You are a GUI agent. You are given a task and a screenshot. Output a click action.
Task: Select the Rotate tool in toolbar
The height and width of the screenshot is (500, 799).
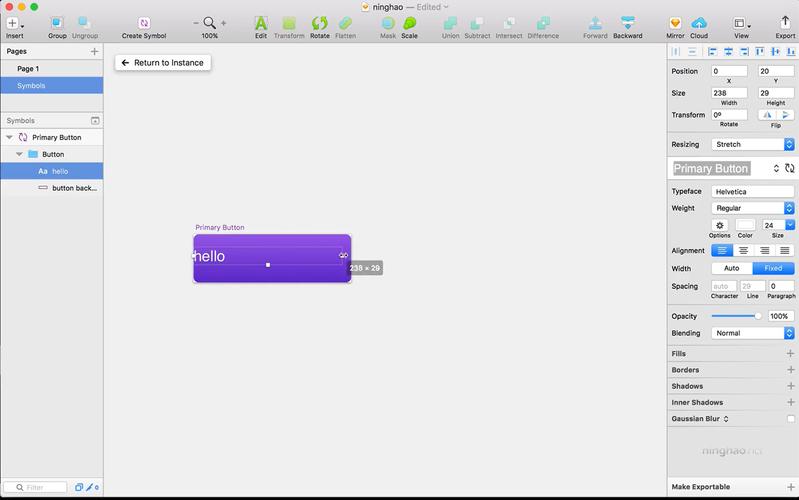pos(319,23)
